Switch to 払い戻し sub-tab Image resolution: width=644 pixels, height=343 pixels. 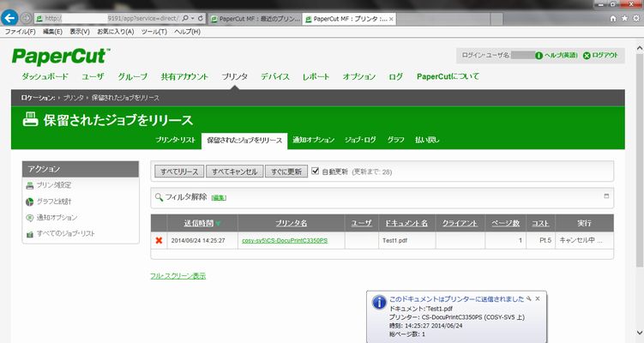[x=427, y=140]
